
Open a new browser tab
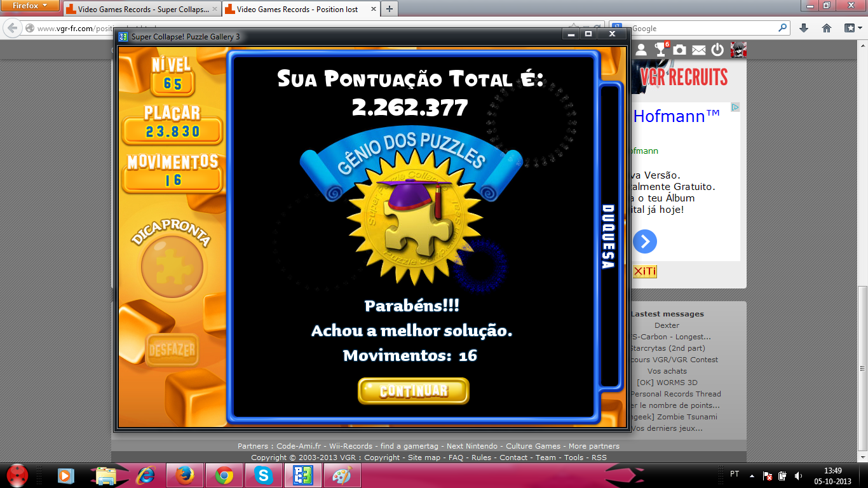tap(389, 9)
